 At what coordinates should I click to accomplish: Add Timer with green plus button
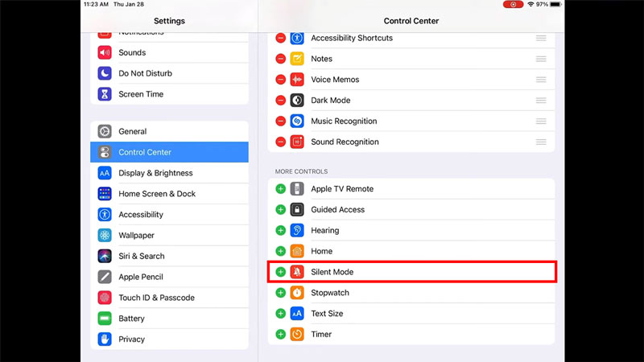pos(280,334)
